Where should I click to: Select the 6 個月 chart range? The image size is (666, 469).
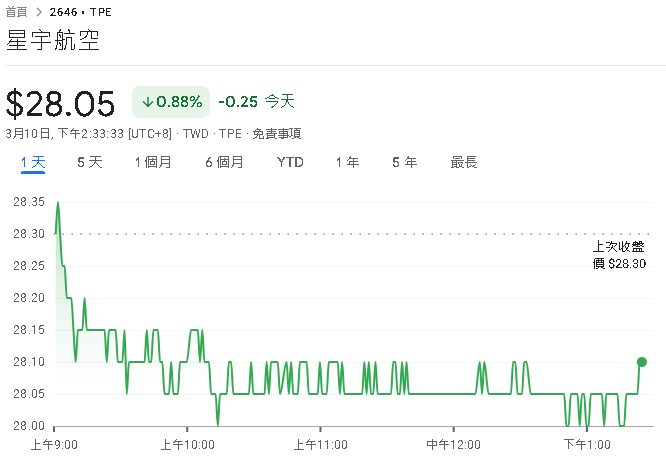point(224,162)
